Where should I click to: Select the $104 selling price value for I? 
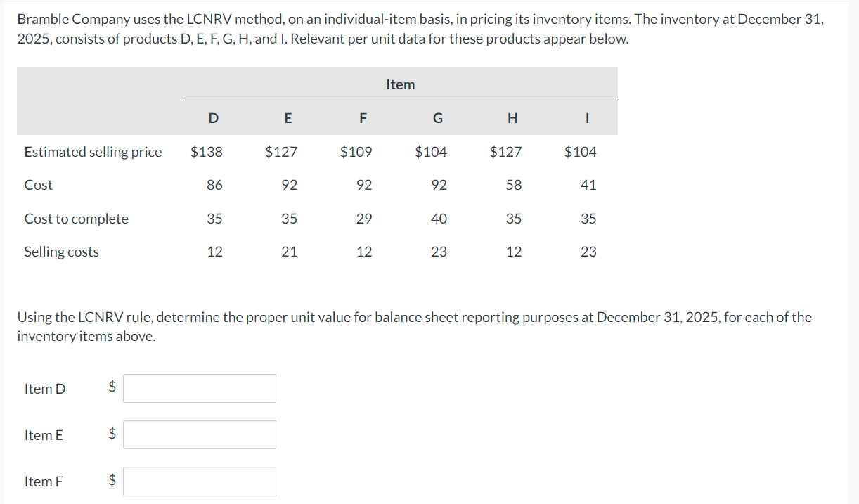pyautogui.click(x=581, y=151)
